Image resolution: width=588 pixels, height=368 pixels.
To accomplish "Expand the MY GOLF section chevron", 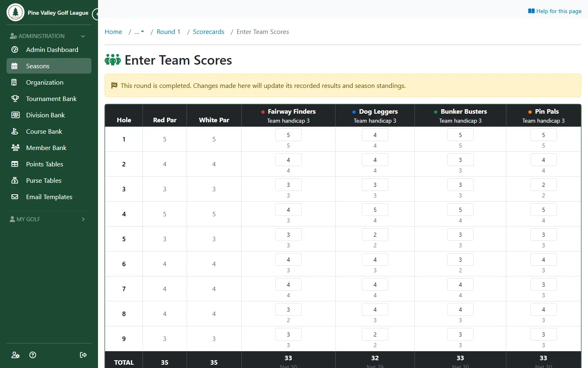I will (83, 219).
